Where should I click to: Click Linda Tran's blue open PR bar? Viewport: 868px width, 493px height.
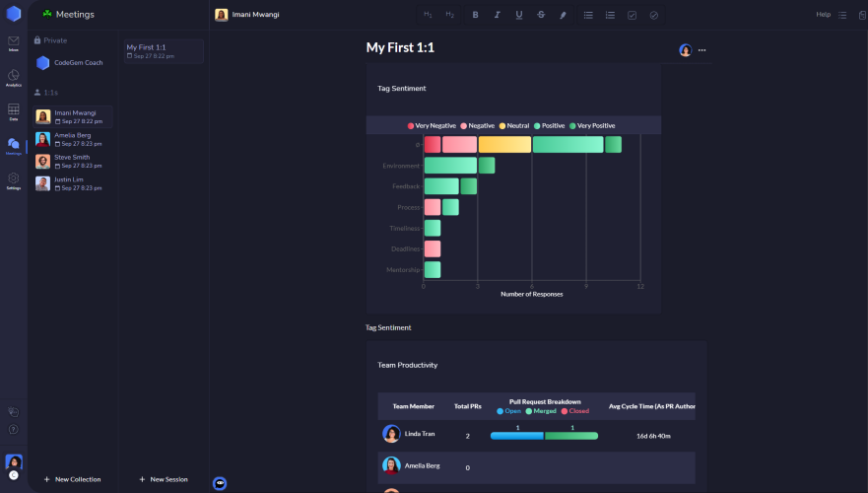[517, 436]
